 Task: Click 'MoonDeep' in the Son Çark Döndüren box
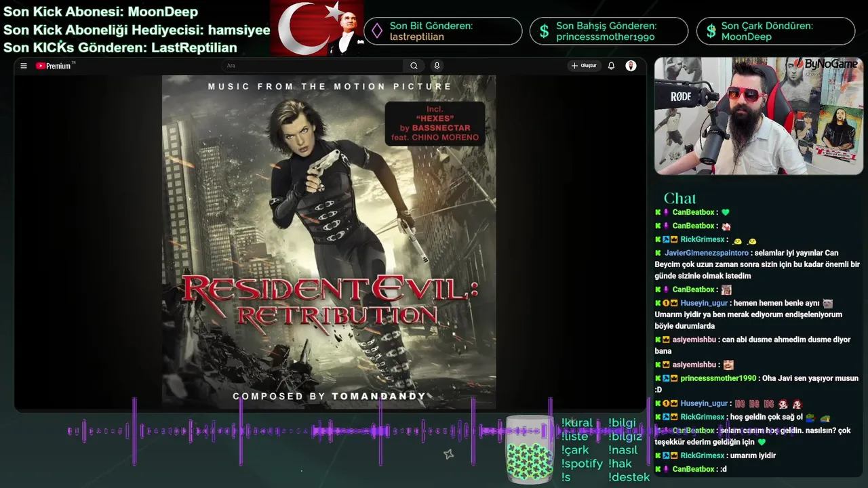coord(746,37)
